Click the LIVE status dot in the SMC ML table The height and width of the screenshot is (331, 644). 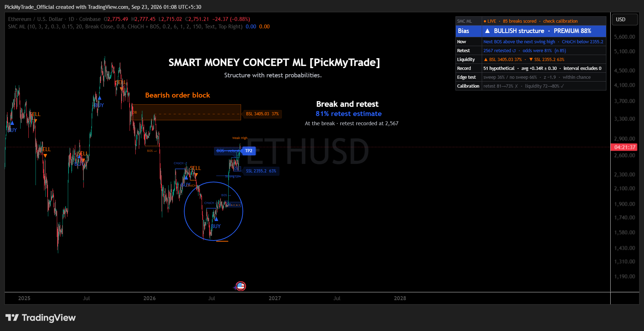[485, 21]
